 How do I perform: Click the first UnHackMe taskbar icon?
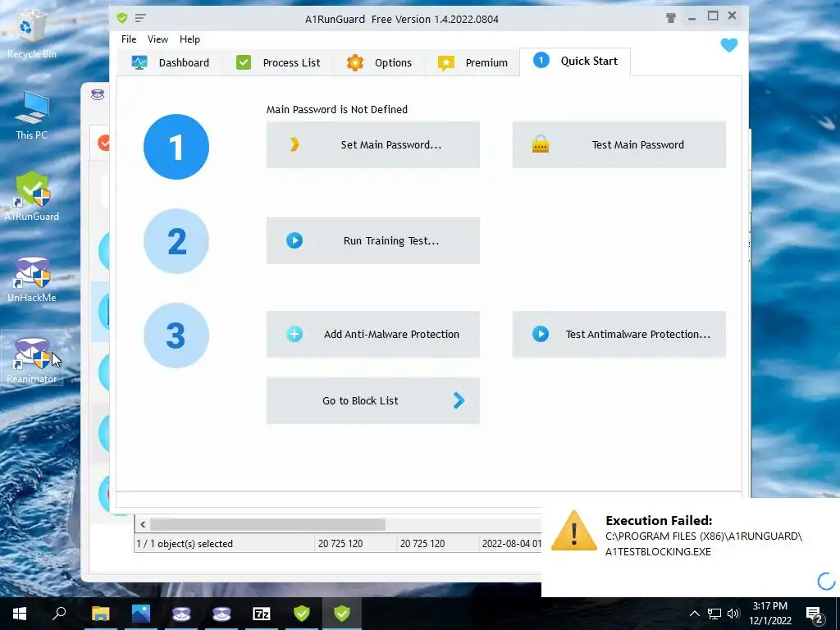point(181,614)
